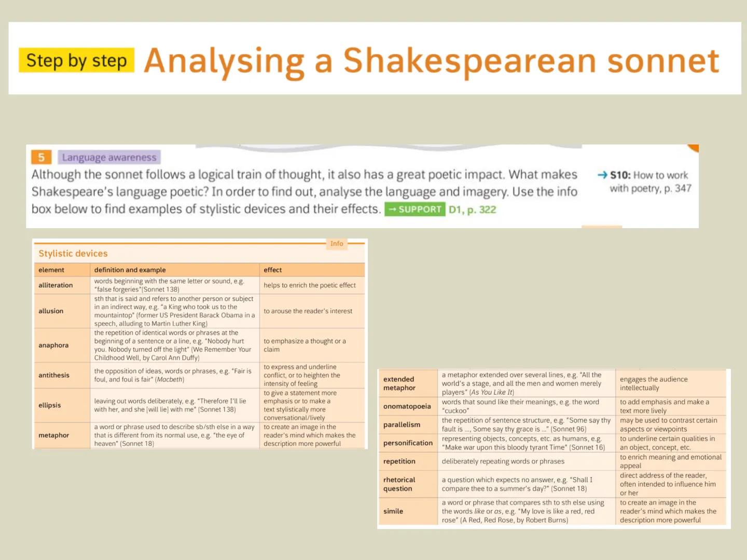This screenshot has width=747, height=560.
Task: Click the blue arrow before S10
Action: tap(602, 175)
